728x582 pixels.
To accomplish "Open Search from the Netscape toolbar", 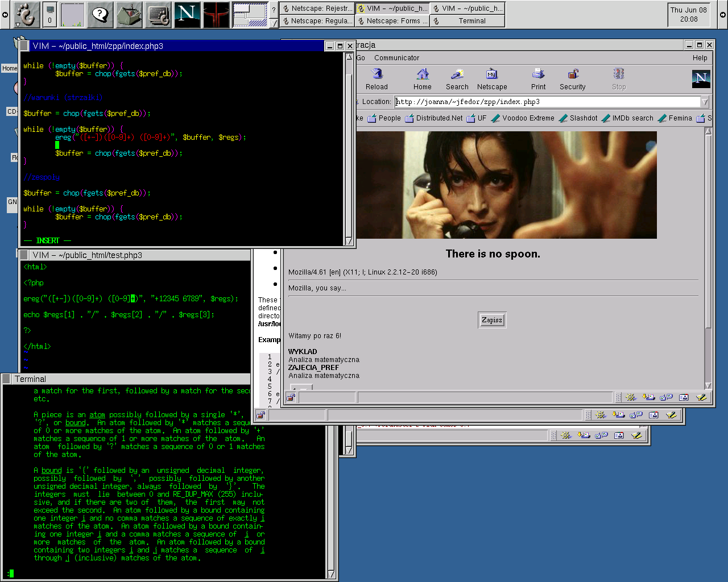I will [x=457, y=79].
